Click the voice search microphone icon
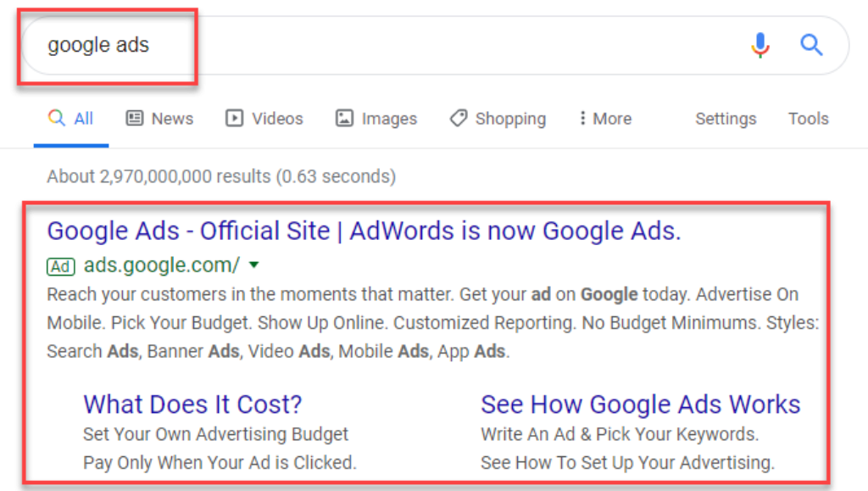 click(x=760, y=45)
